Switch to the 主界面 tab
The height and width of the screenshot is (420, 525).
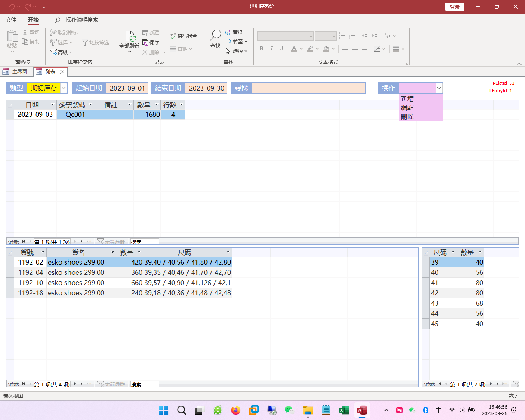pos(16,72)
